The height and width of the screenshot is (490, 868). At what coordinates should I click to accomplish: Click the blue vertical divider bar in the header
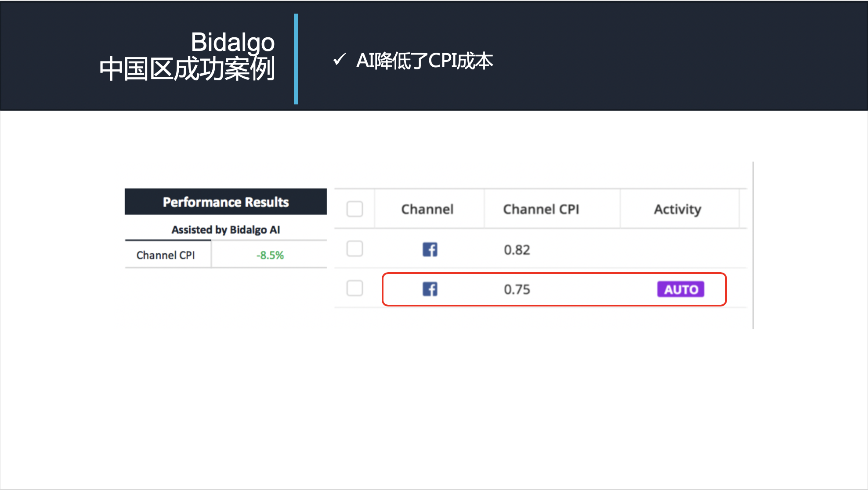(296, 59)
